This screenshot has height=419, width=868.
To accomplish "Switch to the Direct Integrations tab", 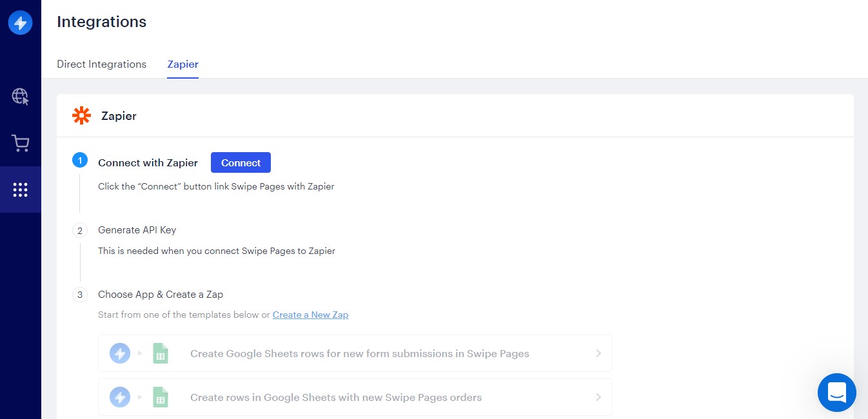I will pos(102,64).
